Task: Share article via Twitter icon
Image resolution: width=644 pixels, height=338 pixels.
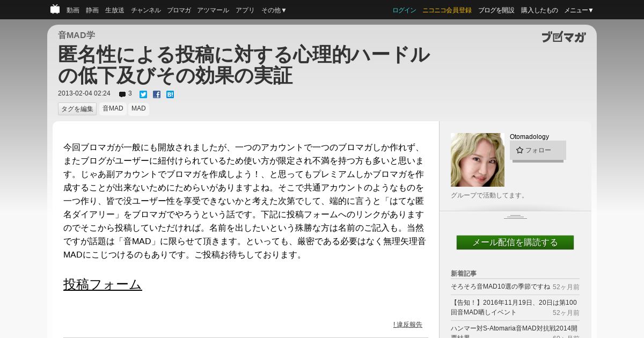Action: 143,94
